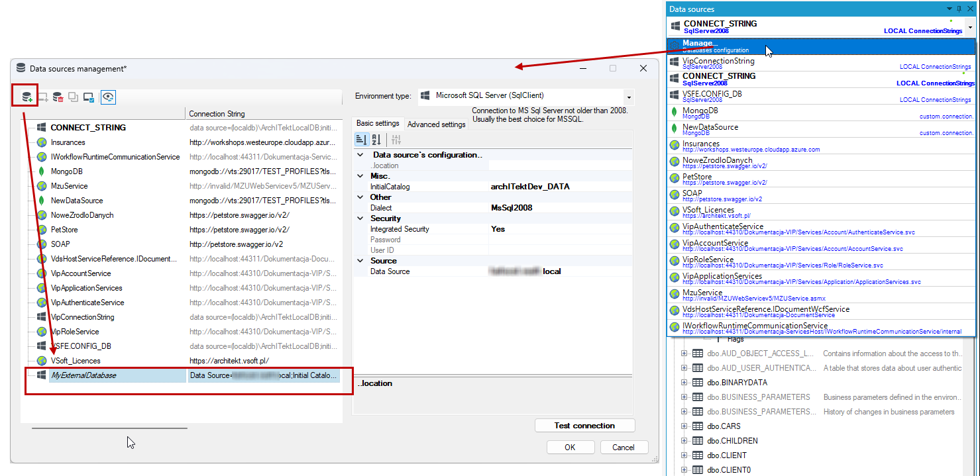The width and height of the screenshot is (980, 476).
Task: Open the CONNECT_STRING data source combo arrow
Action: pos(970,27)
